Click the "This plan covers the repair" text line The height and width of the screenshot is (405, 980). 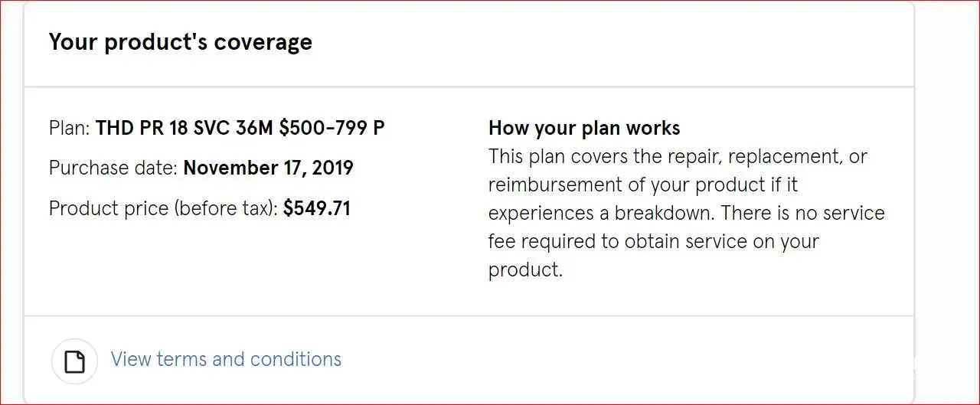click(678, 156)
